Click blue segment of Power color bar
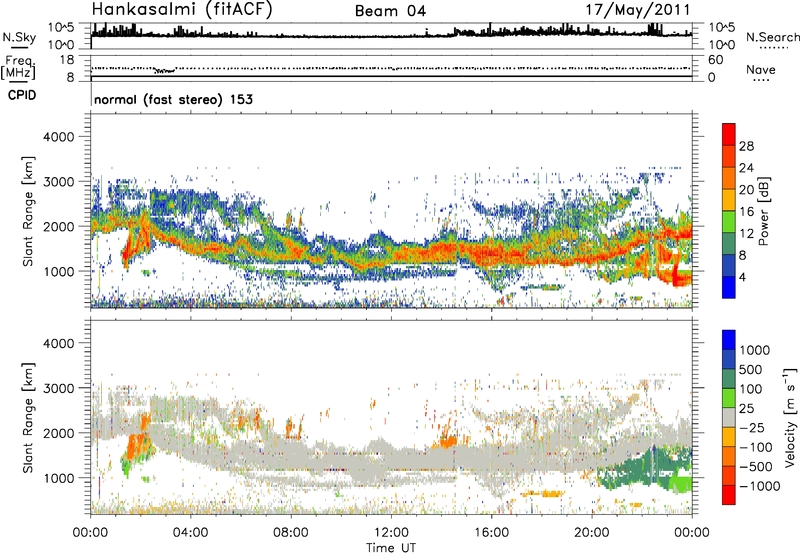 coord(729,286)
